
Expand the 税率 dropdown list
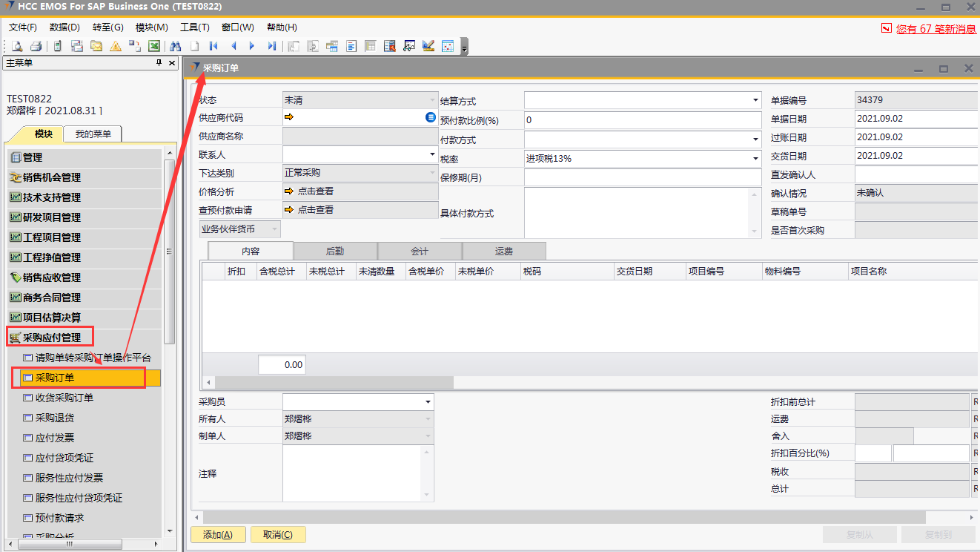[755, 159]
